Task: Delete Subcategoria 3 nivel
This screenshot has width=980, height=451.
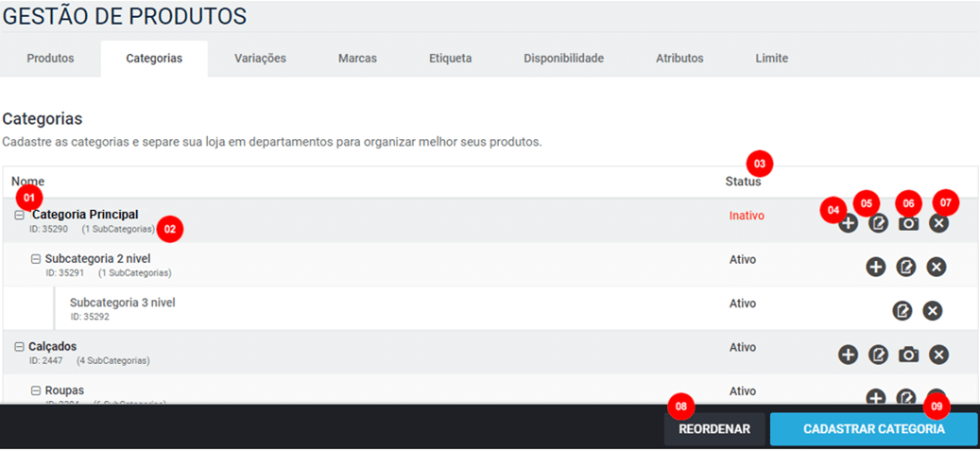Action: point(932,311)
